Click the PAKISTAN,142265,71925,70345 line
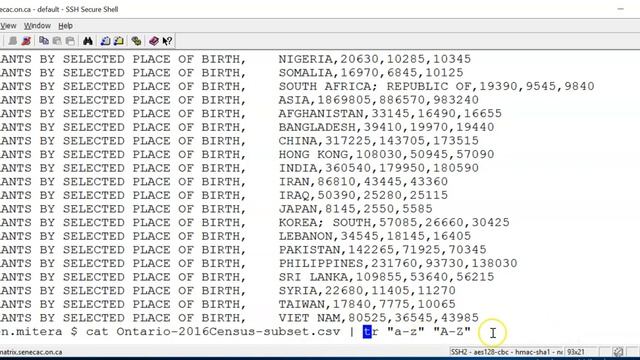The width and height of the screenshot is (640, 360). pyautogui.click(x=382, y=250)
